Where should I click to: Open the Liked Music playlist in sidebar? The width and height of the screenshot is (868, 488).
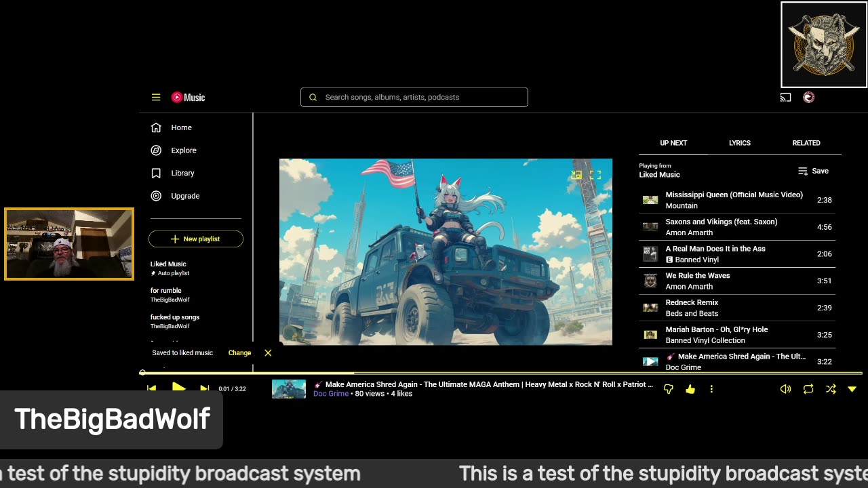pyautogui.click(x=195, y=268)
